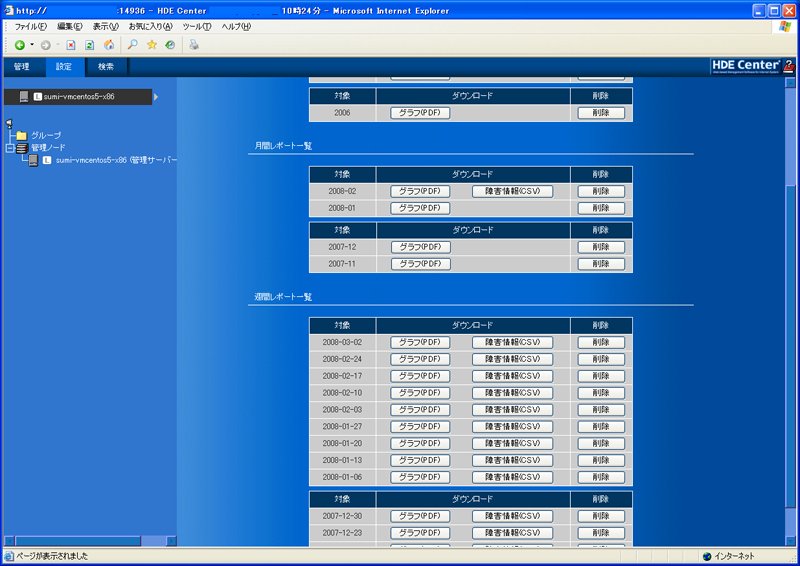Click the Refresh page icon
The height and width of the screenshot is (566, 800).
coord(90,45)
